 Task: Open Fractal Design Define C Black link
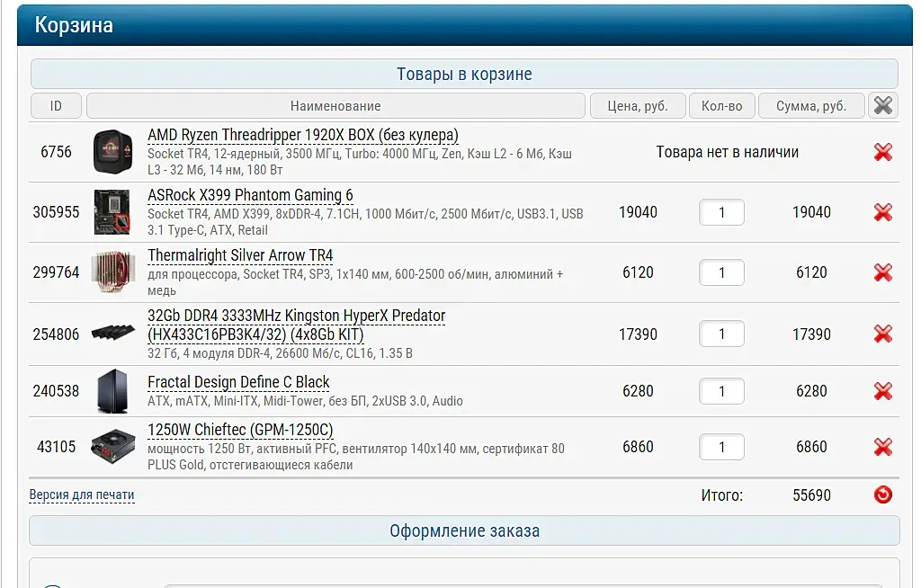click(x=238, y=382)
